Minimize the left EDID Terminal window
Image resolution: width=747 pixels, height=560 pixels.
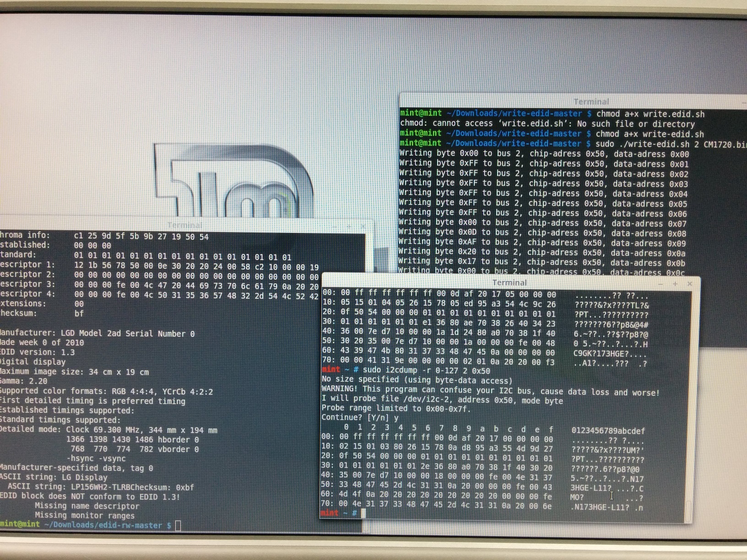pyautogui.click(x=336, y=226)
